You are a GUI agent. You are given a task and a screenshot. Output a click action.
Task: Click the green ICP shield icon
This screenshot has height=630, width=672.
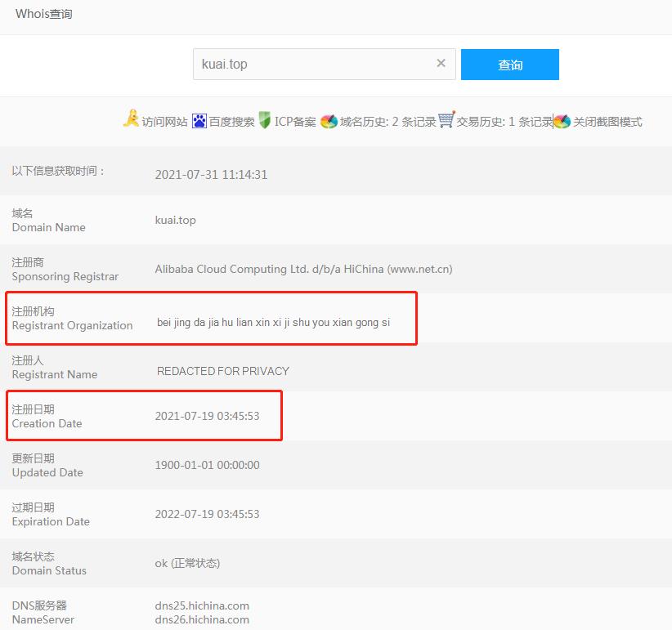(265, 121)
